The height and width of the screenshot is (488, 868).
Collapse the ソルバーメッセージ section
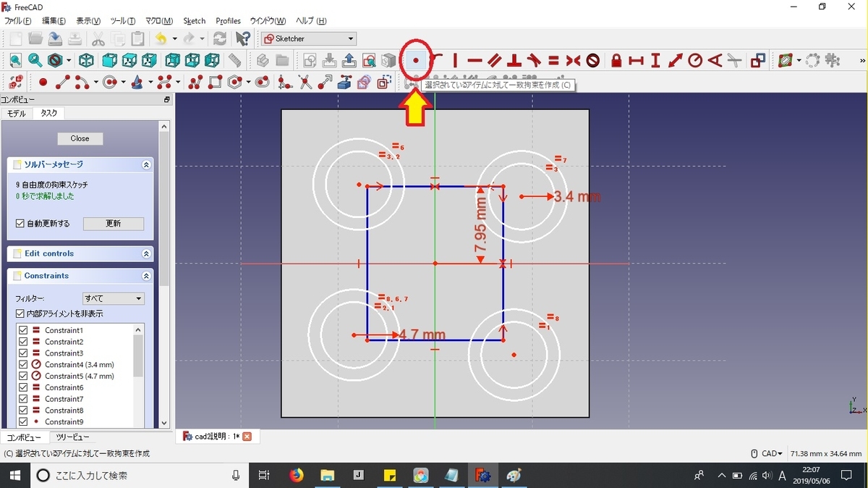pos(146,164)
